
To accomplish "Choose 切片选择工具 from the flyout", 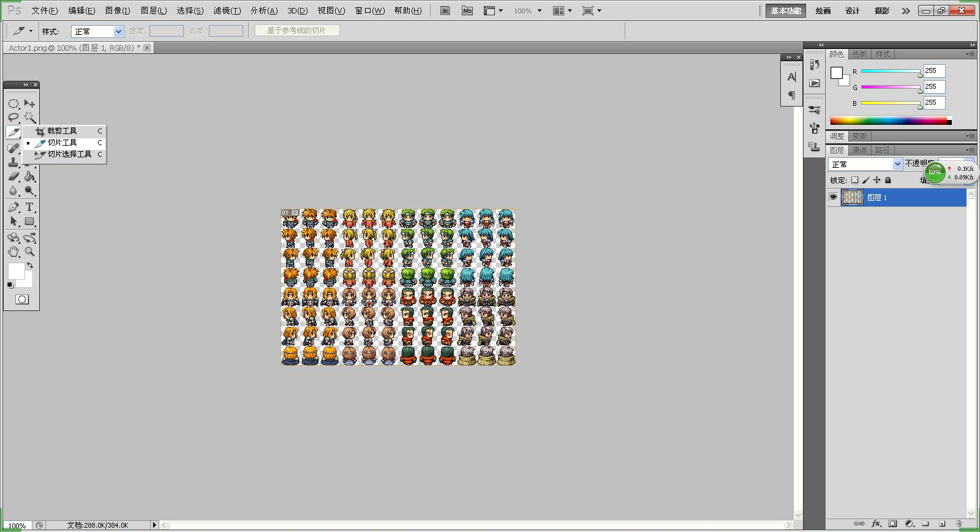I will [64, 154].
